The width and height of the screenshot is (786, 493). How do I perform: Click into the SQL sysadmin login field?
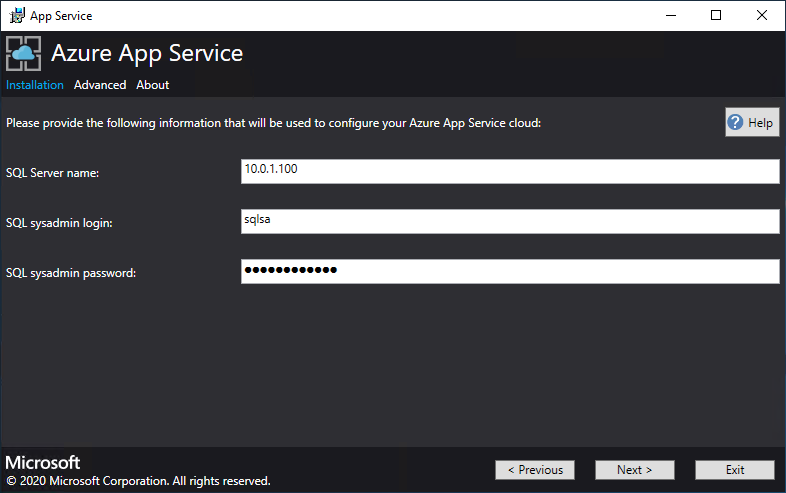coord(510,221)
